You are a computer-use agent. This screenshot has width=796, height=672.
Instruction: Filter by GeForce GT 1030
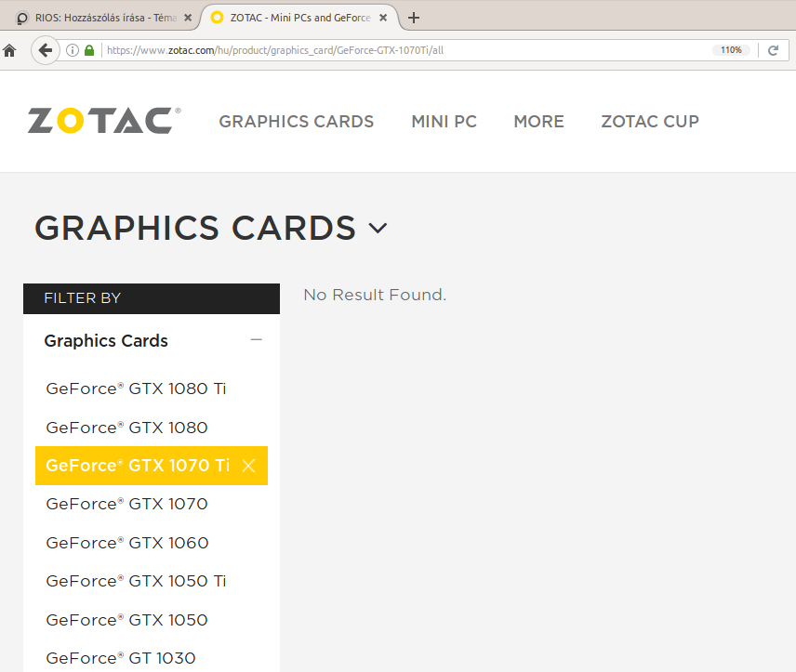tap(121, 658)
